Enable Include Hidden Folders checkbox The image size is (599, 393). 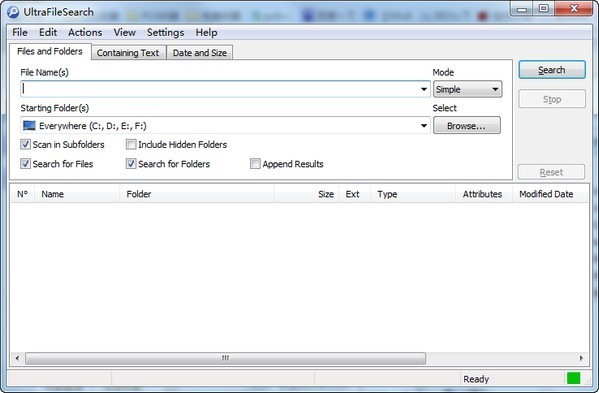point(131,144)
